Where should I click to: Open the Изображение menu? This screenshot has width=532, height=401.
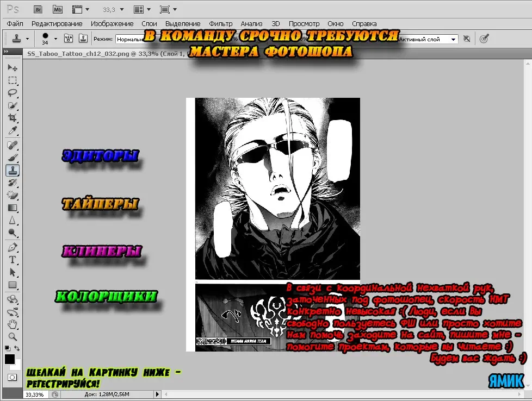coord(112,24)
